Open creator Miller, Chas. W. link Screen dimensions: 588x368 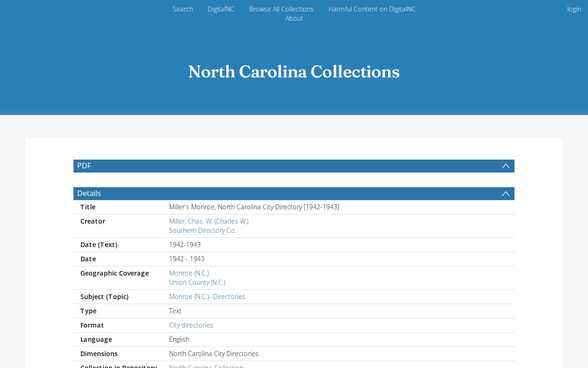tap(209, 221)
